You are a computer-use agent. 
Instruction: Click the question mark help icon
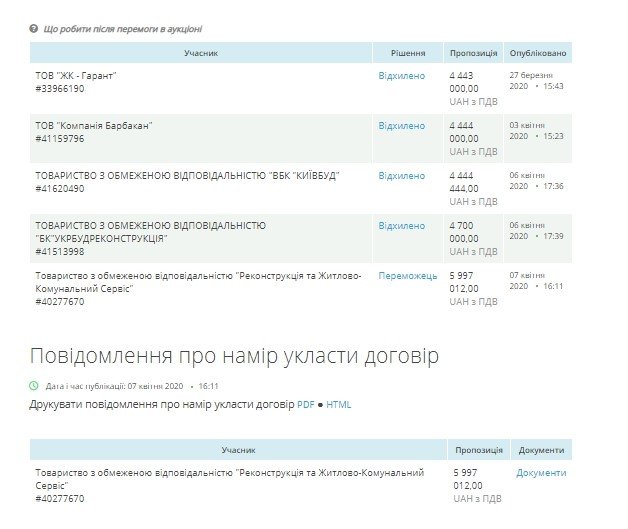34,28
